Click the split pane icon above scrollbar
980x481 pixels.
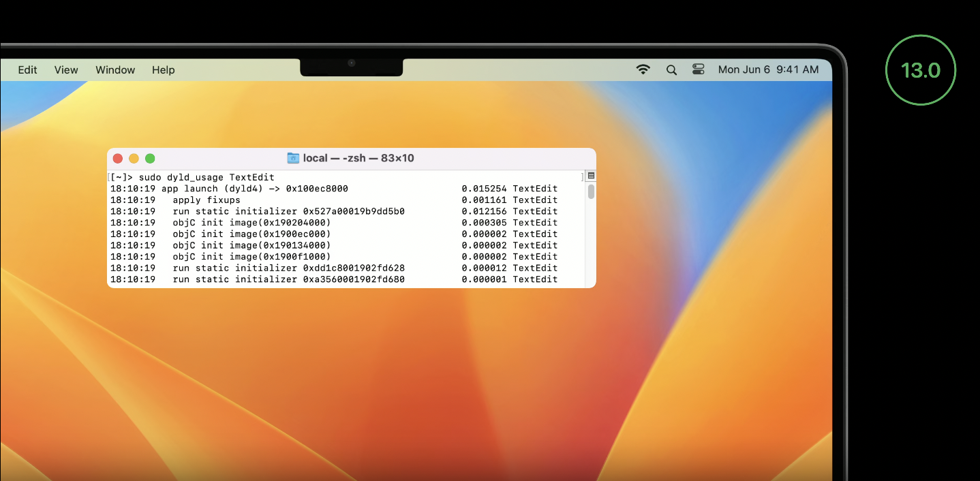[x=591, y=176]
